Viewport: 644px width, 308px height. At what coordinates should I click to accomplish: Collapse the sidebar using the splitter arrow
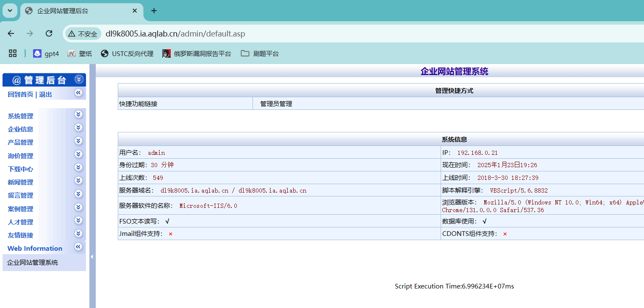coord(92,257)
